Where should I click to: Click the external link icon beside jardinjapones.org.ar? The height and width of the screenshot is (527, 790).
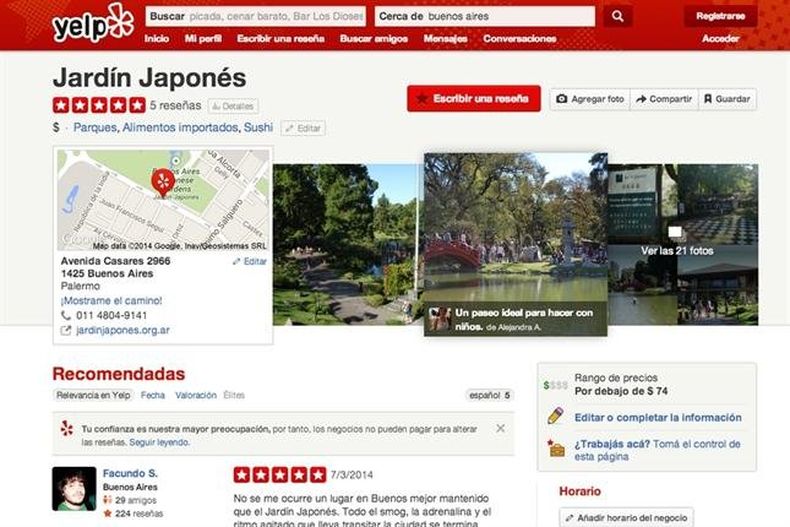click(x=65, y=331)
